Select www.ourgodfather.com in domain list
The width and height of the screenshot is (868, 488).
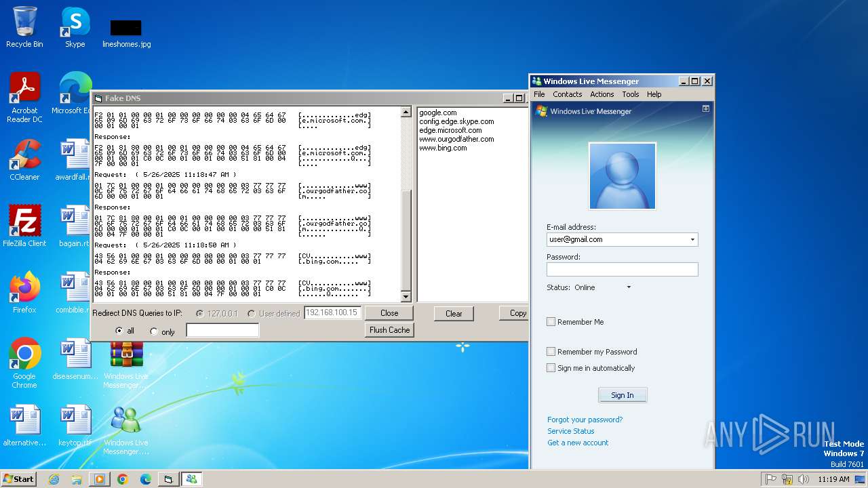tap(456, 139)
